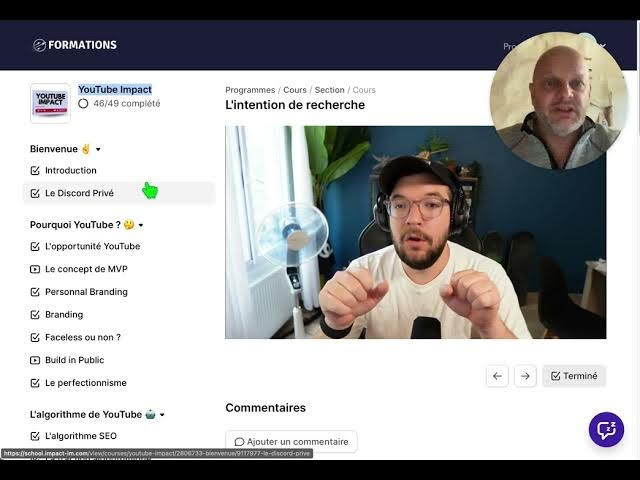This screenshot has height=480, width=640.
Task: Go to the first Cours breadcrumb link
Action: [x=295, y=90]
